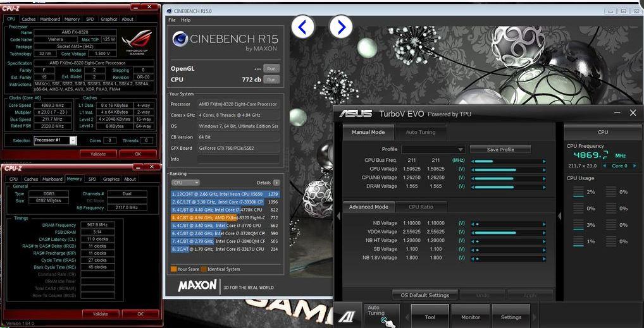The width and height of the screenshot is (644, 328).
Task: Collapse TurboV left panel with left edge arrow
Action: pos(338,216)
